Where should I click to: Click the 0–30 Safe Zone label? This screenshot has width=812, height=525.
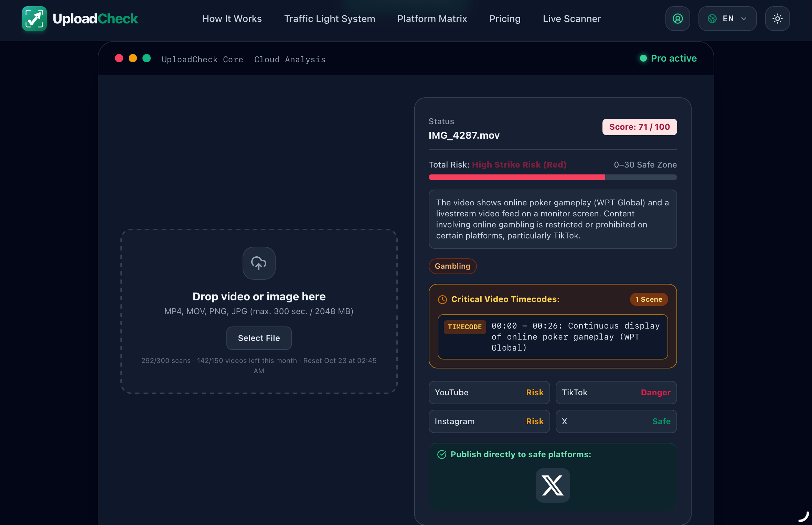tap(645, 165)
